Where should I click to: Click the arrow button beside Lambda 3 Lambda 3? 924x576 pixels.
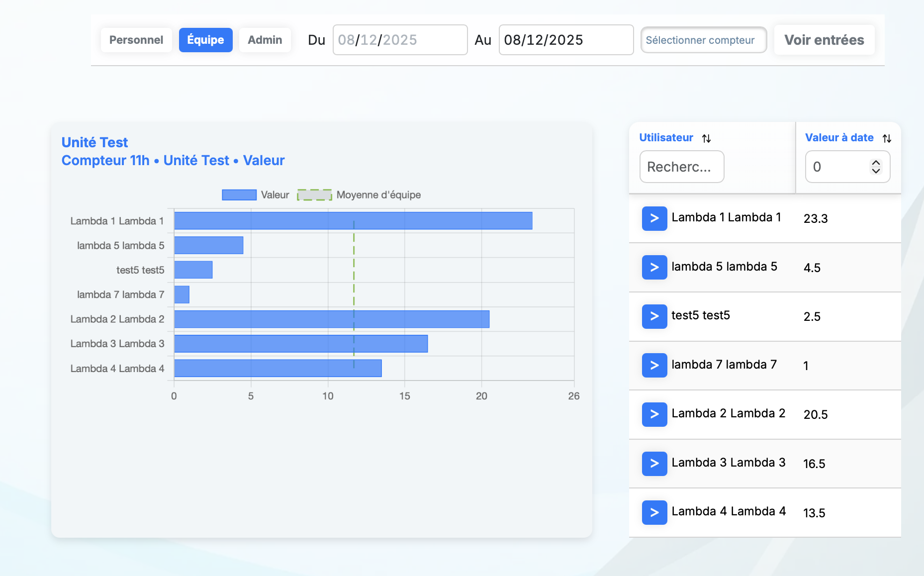click(x=654, y=464)
